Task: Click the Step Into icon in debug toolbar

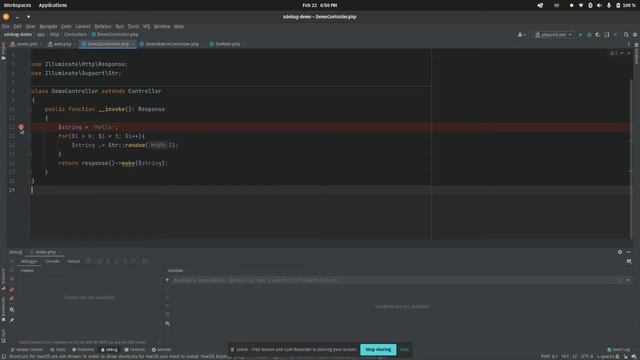Action: click(x=108, y=261)
